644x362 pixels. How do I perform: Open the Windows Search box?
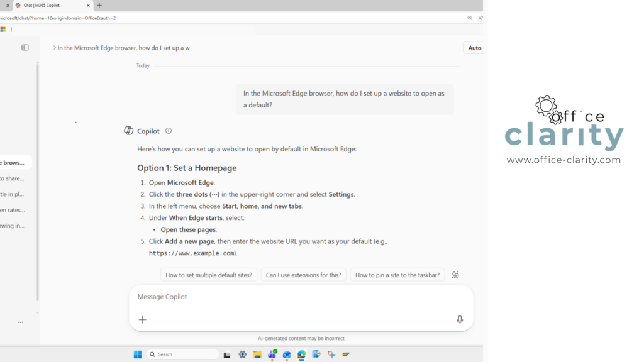182,354
